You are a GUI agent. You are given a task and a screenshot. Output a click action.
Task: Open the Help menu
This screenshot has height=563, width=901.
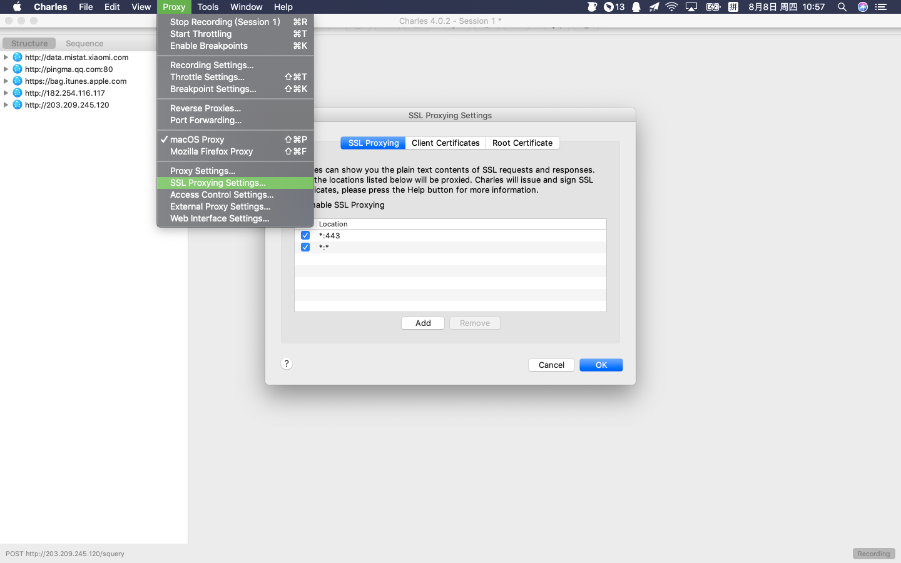(x=283, y=7)
